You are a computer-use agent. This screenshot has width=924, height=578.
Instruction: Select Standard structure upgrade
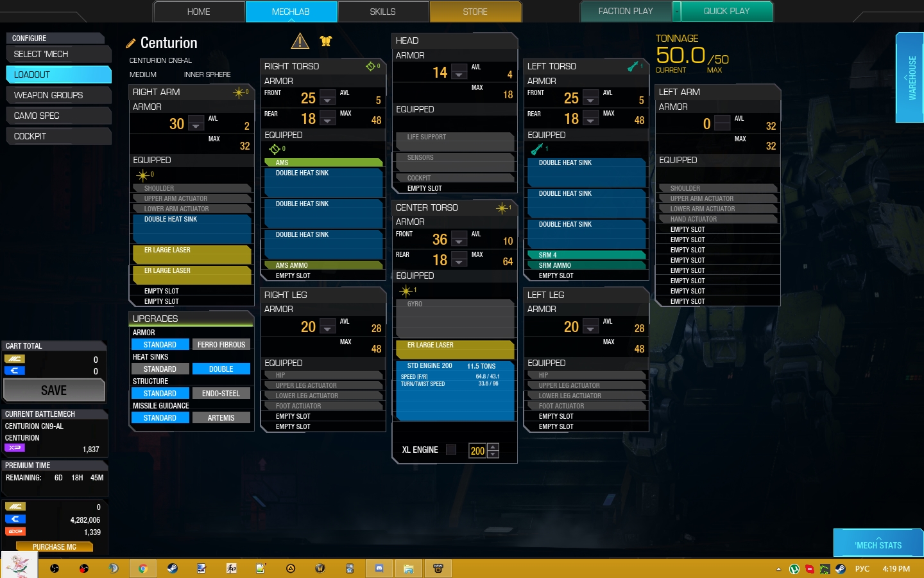(x=160, y=394)
